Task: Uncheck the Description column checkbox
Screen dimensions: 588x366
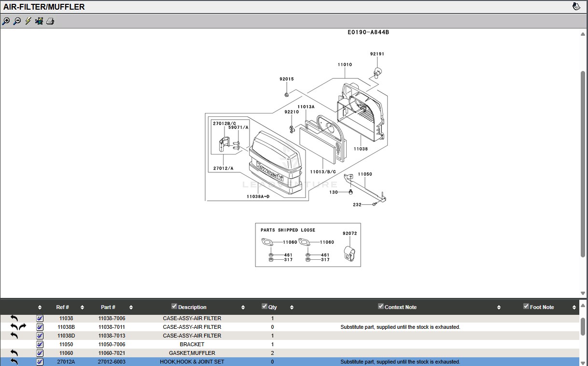Action: 174,306
